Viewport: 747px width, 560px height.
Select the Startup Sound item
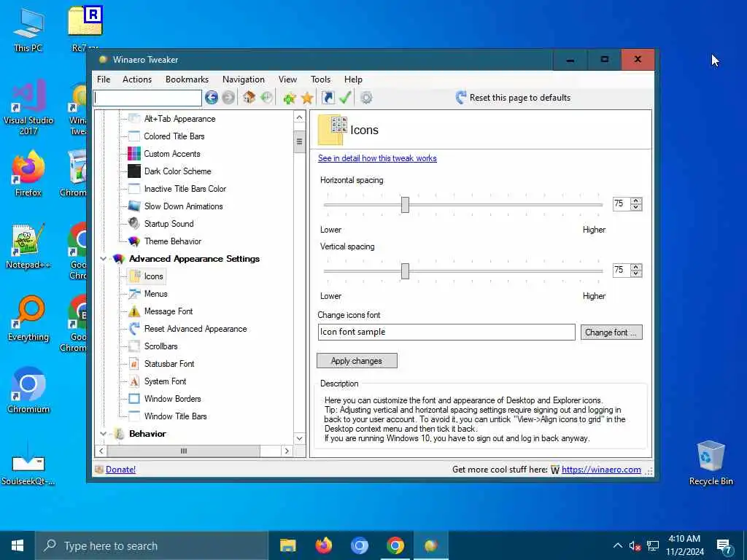[x=169, y=224]
